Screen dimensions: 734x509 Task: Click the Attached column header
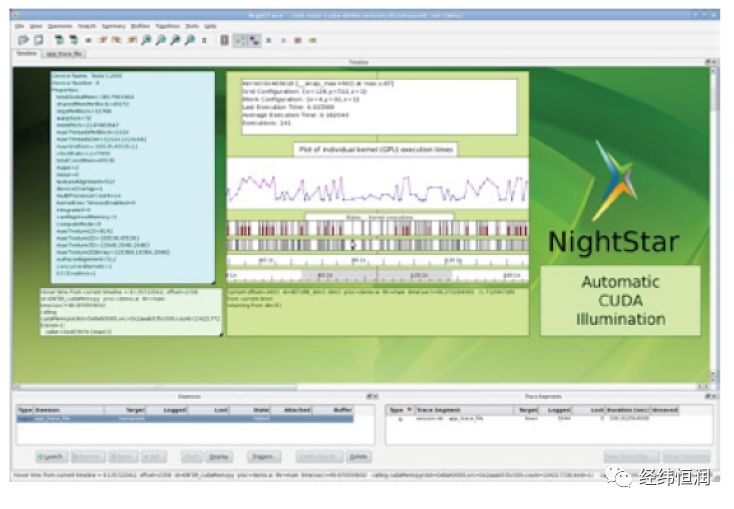pyautogui.click(x=291, y=410)
